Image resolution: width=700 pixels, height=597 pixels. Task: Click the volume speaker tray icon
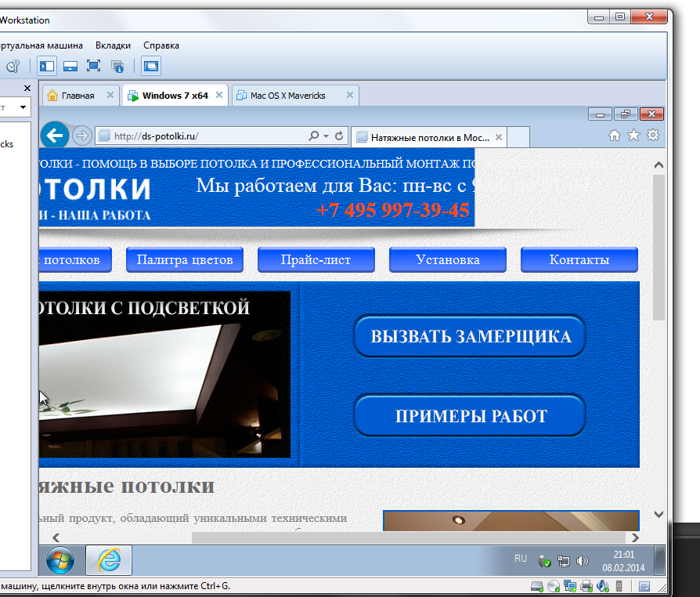pyautogui.click(x=582, y=561)
